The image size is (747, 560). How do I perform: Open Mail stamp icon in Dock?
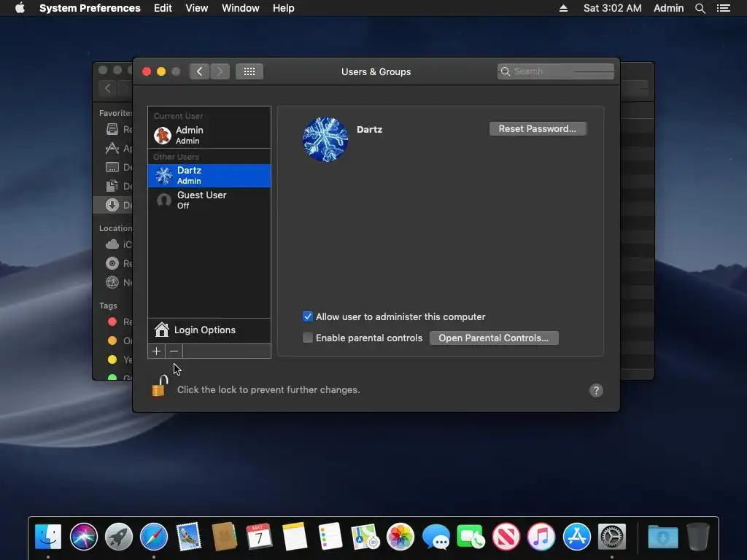pos(189,536)
